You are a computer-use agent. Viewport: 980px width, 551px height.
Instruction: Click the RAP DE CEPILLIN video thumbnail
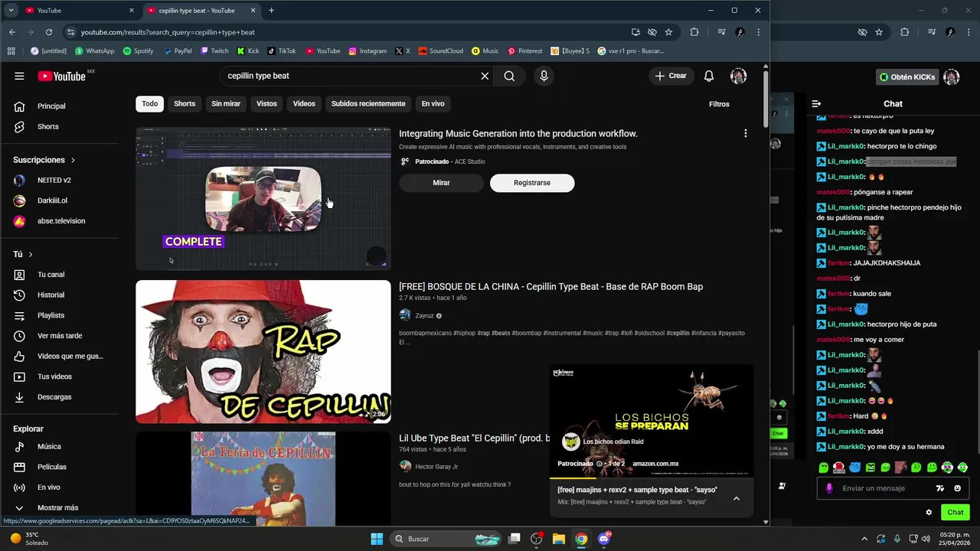(x=263, y=351)
